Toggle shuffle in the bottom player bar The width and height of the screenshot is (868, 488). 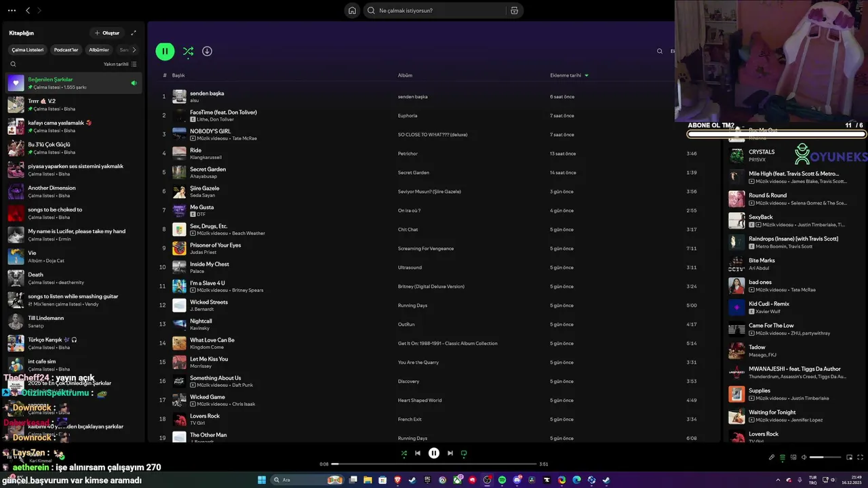tap(404, 453)
